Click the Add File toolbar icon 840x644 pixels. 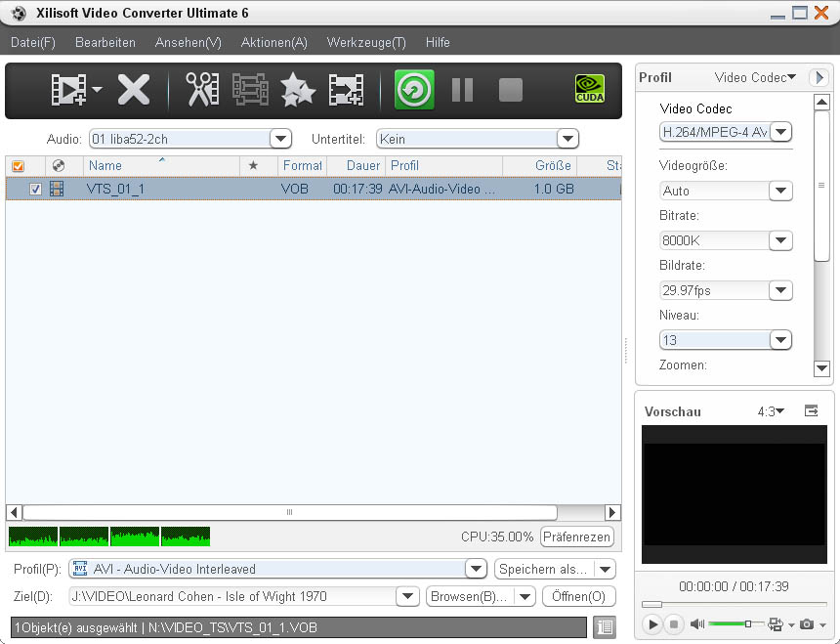68,90
